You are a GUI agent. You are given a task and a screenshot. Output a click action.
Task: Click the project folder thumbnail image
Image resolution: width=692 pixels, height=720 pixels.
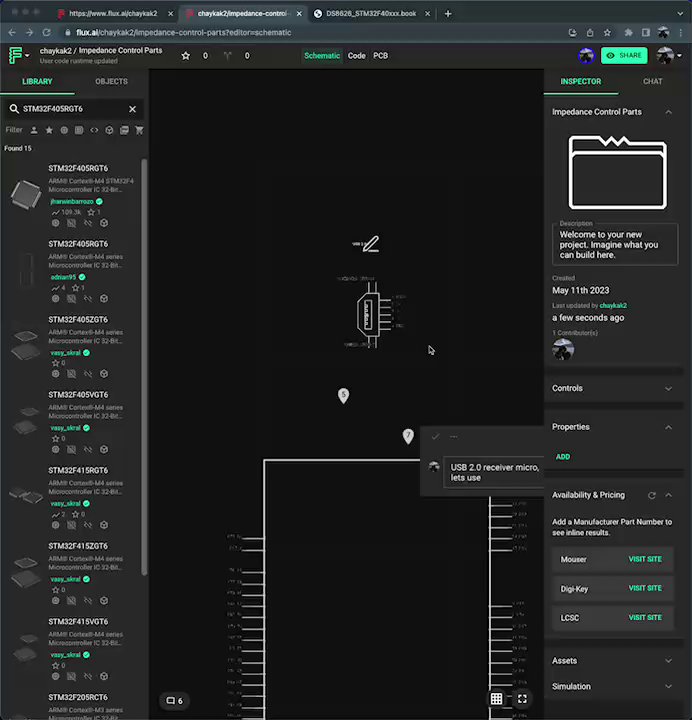(617, 172)
